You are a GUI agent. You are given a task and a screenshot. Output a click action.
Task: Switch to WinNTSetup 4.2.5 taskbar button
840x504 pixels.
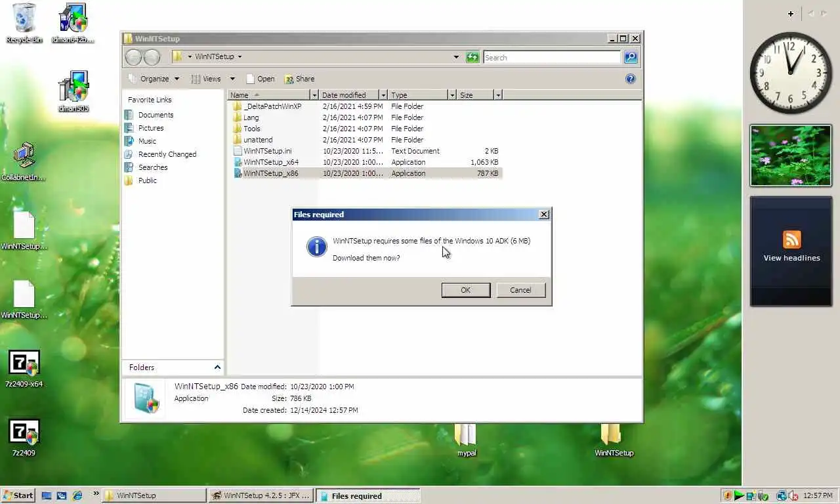coord(261,495)
